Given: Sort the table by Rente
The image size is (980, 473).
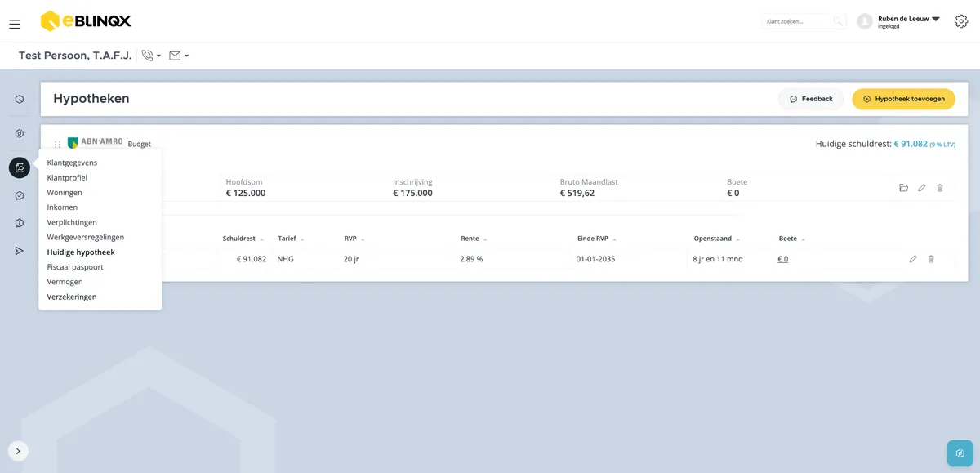Looking at the screenshot, I should point(474,239).
